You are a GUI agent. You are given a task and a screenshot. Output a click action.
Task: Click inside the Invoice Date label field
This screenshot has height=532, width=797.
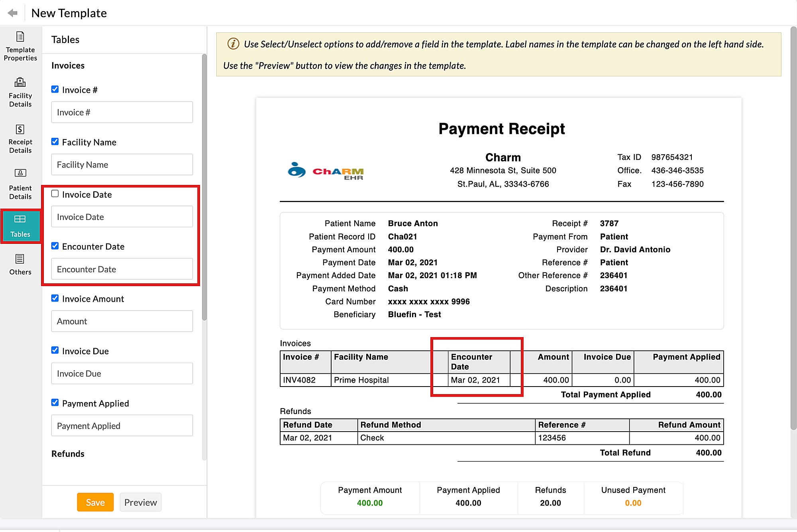pos(122,216)
